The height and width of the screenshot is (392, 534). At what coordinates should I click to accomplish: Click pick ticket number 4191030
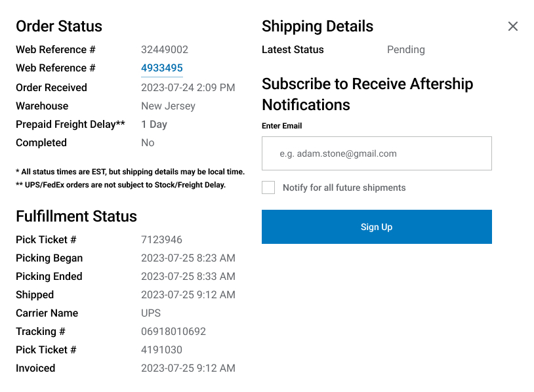click(x=161, y=349)
